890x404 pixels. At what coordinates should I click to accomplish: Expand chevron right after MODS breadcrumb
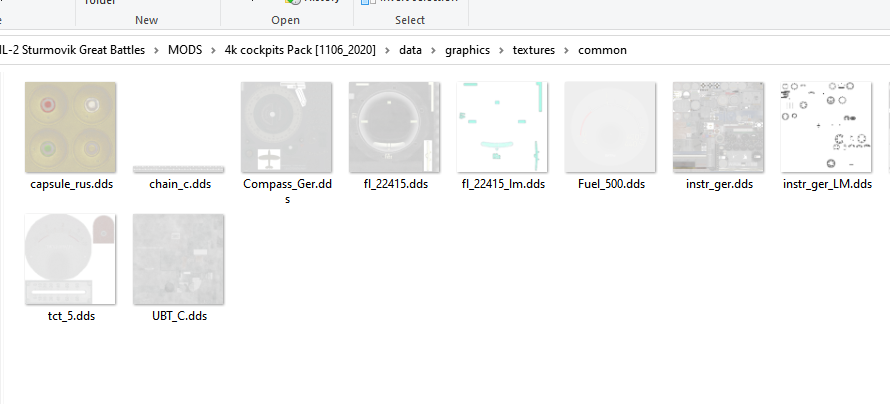pos(213,50)
